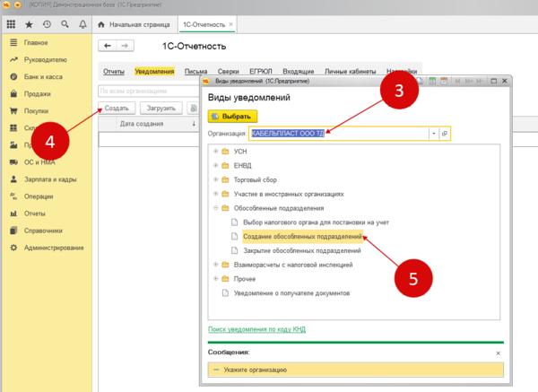538x392 pixels.
Task: Go forward with the right arrow button
Action: [126, 46]
